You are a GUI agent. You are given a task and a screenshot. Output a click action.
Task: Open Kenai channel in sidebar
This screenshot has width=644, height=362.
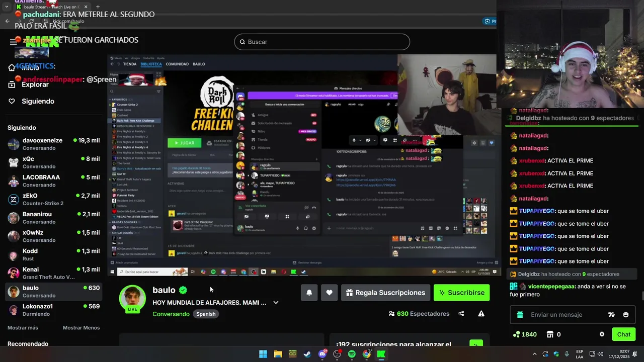click(x=53, y=273)
